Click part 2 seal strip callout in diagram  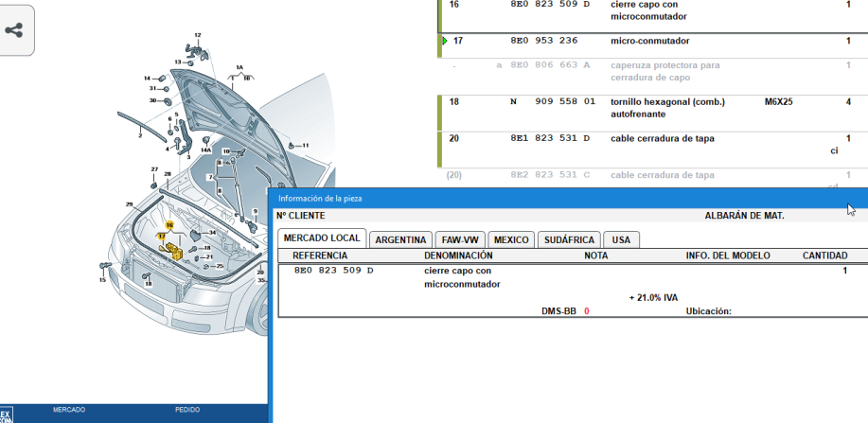[x=139, y=135]
